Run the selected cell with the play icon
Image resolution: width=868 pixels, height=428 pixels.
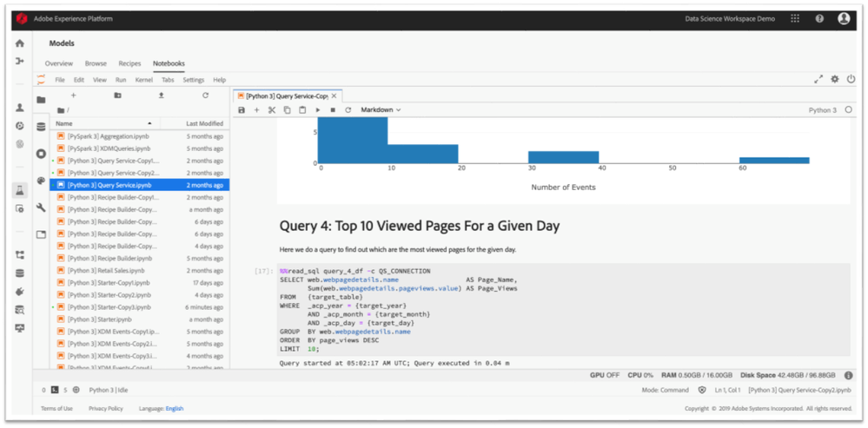click(x=318, y=110)
